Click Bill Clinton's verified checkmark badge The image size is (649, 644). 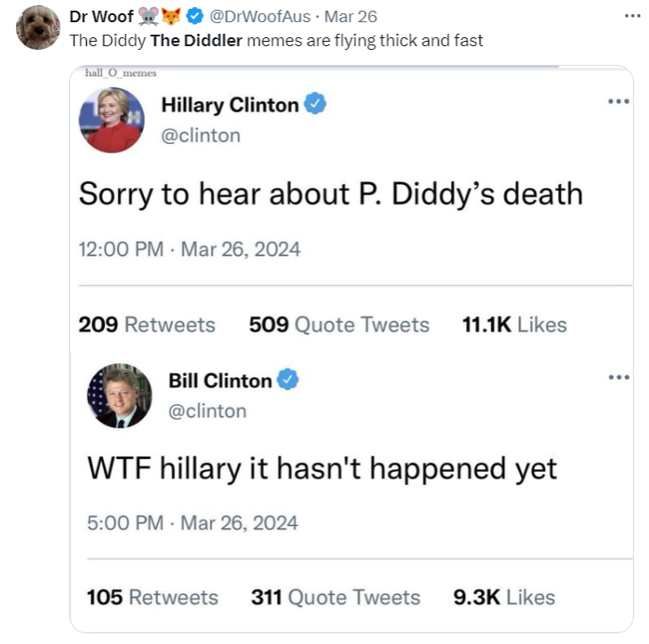[x=288, y=379]
